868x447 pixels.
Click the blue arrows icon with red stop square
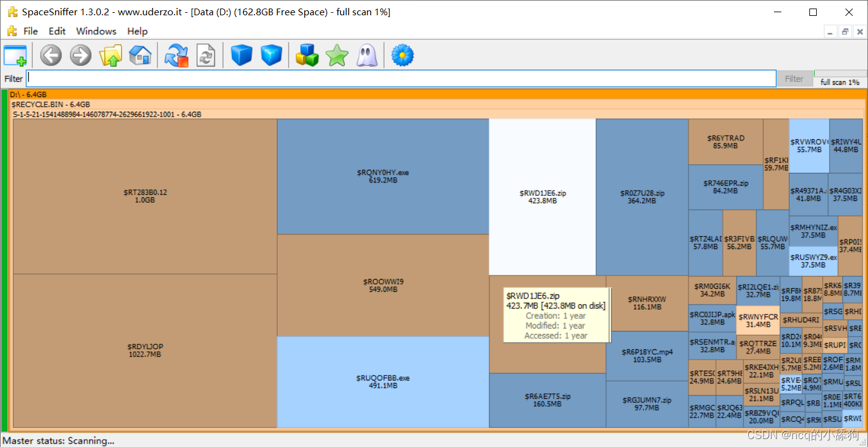click(x=177, y=56)
